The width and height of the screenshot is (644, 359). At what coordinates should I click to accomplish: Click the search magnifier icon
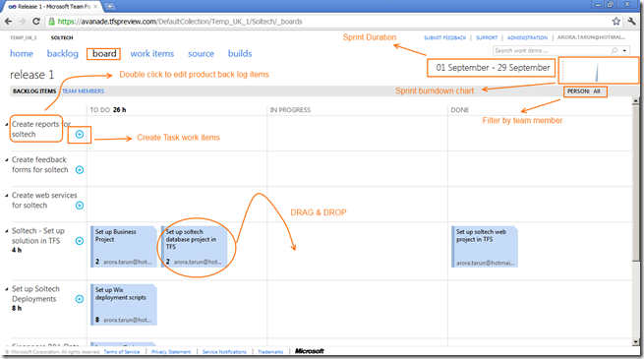point(615,50)
